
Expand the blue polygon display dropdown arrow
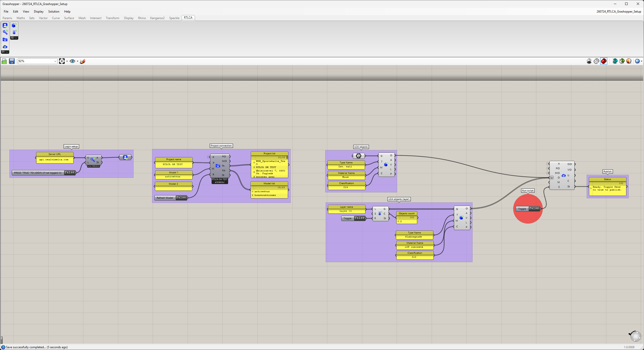(641, 61)
